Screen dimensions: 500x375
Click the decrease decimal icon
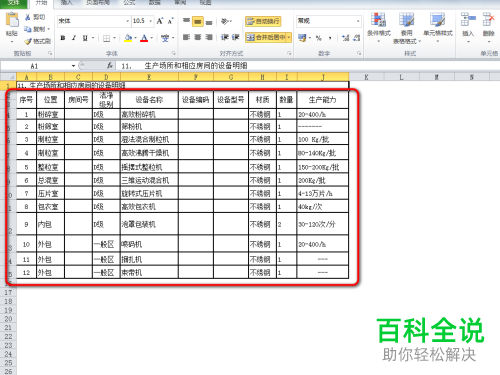point(357,38)
